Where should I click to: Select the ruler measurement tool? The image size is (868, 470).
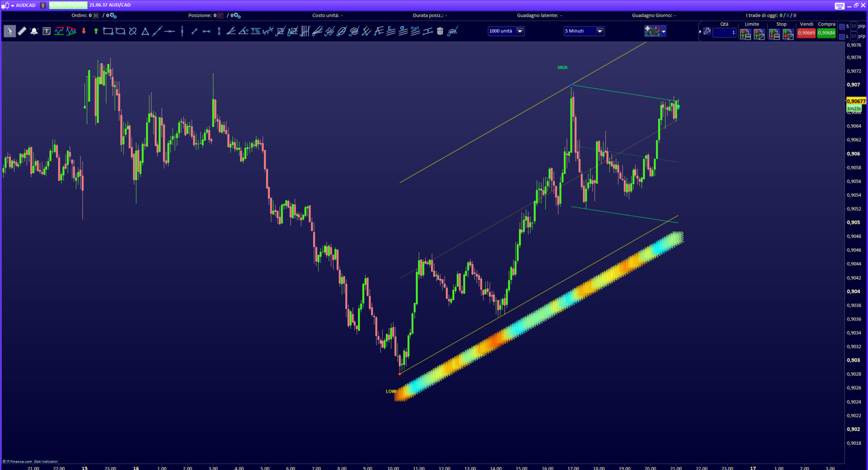pos(22,31)
